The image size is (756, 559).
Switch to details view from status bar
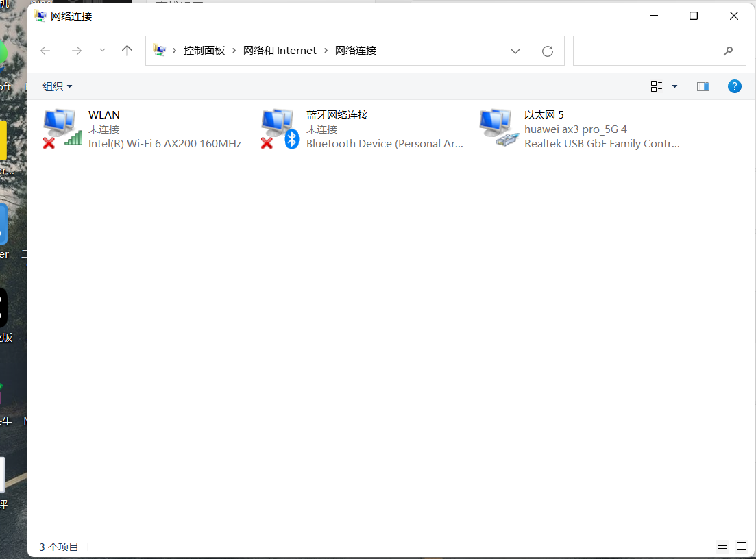722,547
